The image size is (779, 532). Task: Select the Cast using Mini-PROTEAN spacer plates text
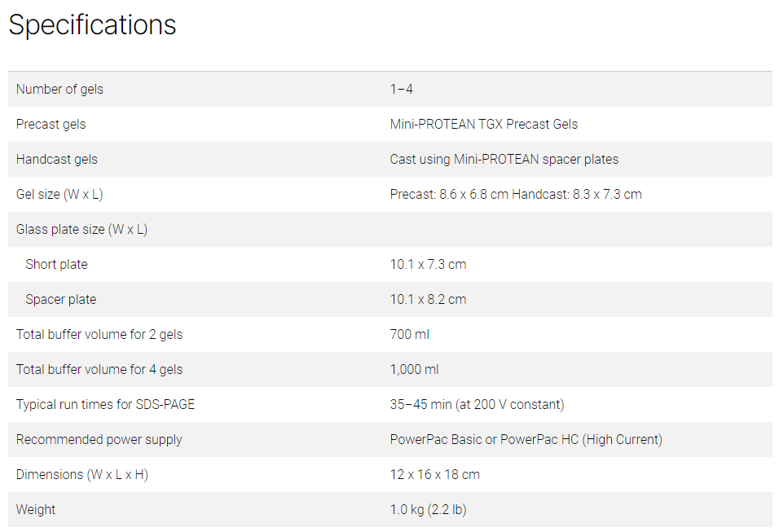[x=504, y=159]
